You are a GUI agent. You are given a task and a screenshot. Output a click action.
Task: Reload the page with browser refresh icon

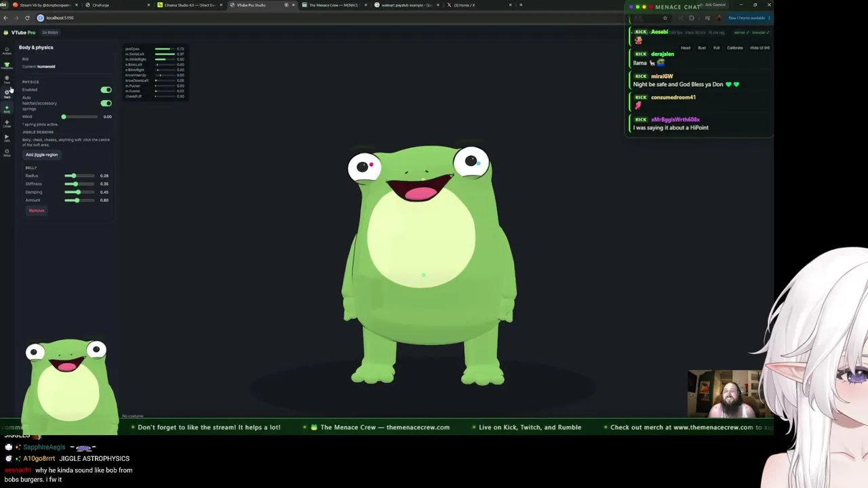click(27, 18)
